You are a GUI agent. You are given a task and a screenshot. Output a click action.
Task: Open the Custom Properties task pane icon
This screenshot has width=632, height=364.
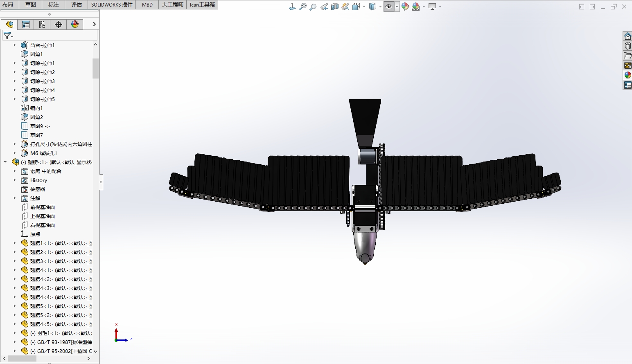pyautogui.click(x=627, y=85)
